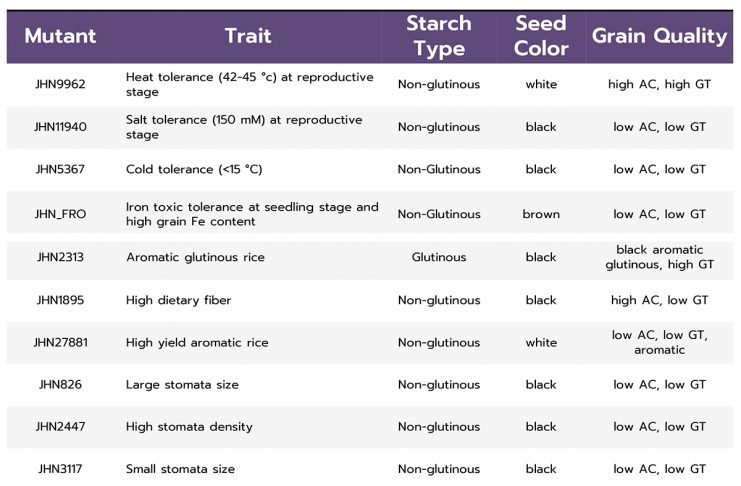Select the JHN5367 mutant cell
Image resolution: width=741 pixels, height=486 pixels.
tap(60, 169)
